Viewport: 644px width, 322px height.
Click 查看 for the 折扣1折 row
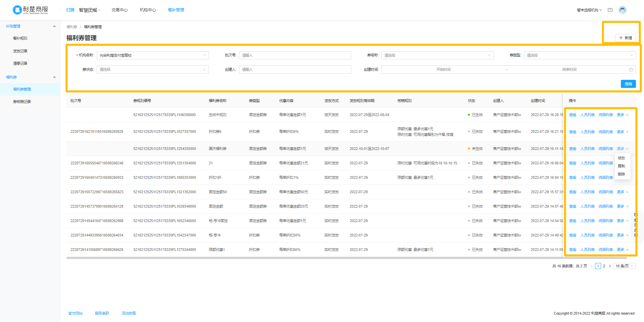tap(573, 177)
